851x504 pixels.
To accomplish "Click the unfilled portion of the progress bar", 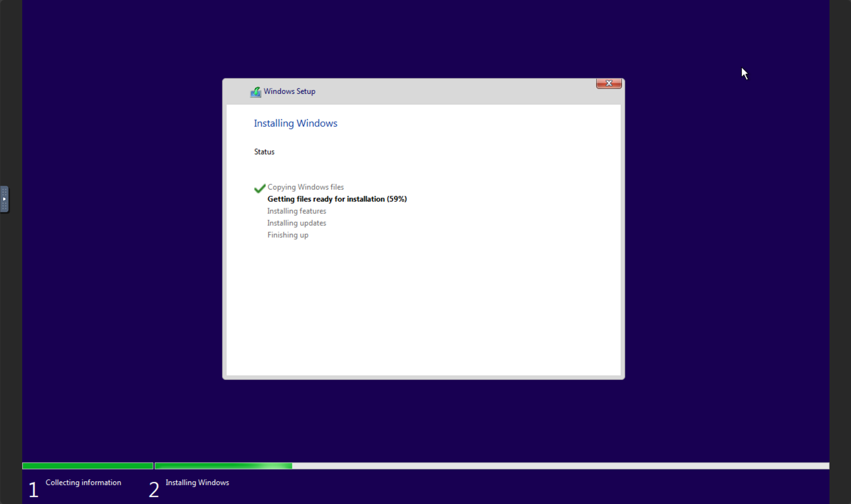I will [x=561, y=466].
